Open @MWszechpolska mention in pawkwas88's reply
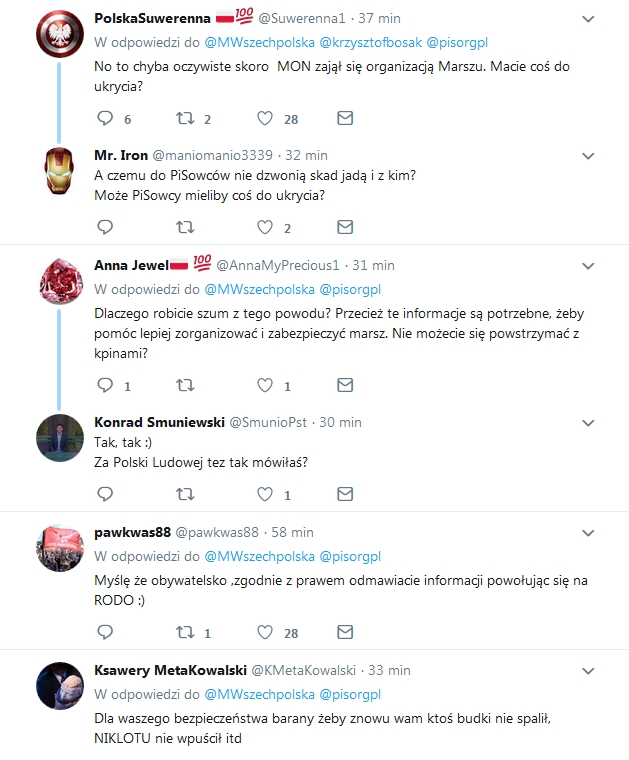This screenshot has width=629, height=760. point(259,556)
